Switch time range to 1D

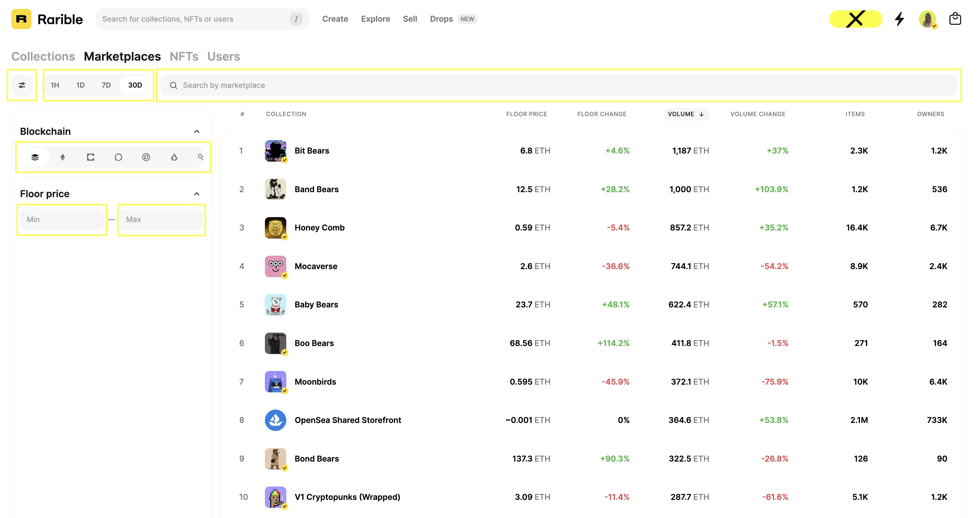click(x=80, y=85)
